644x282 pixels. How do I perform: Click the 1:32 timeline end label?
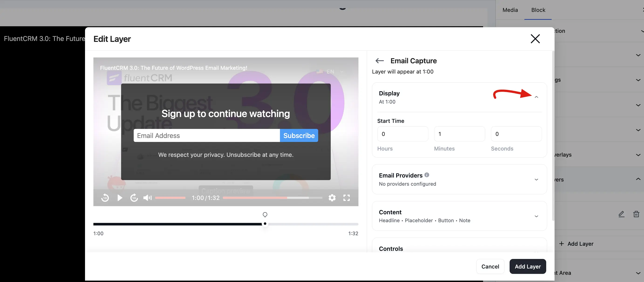(x=353, y=233)
